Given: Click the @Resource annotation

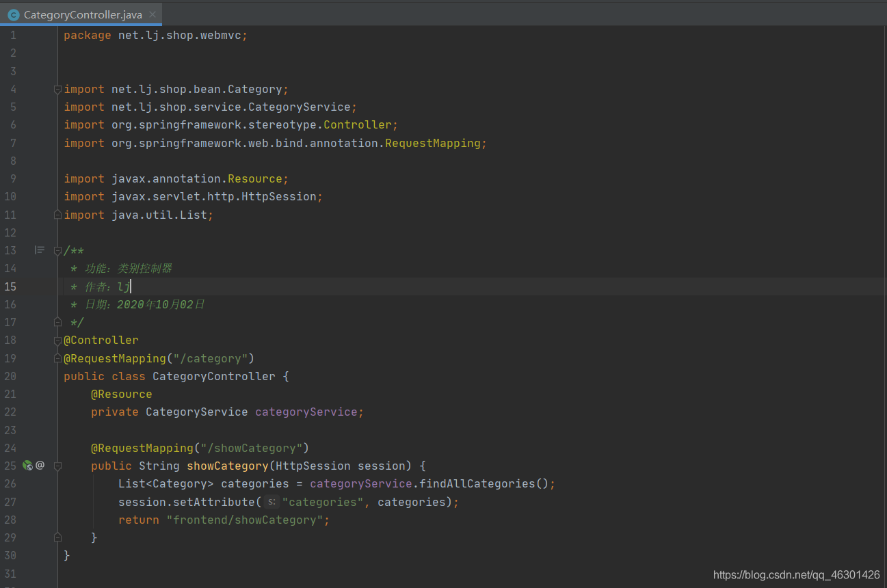Looking at the screenshot, I should coord(122,394).
